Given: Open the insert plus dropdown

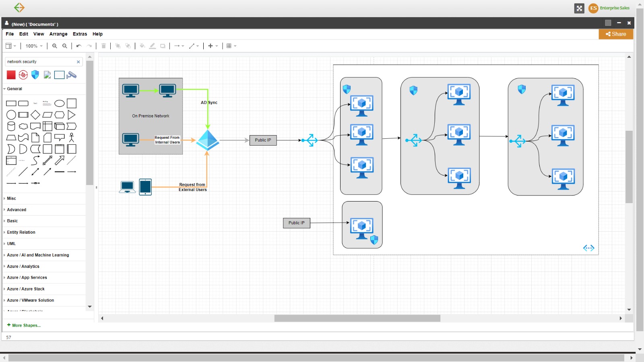Looking at the screenshot, I should [213, 46].
